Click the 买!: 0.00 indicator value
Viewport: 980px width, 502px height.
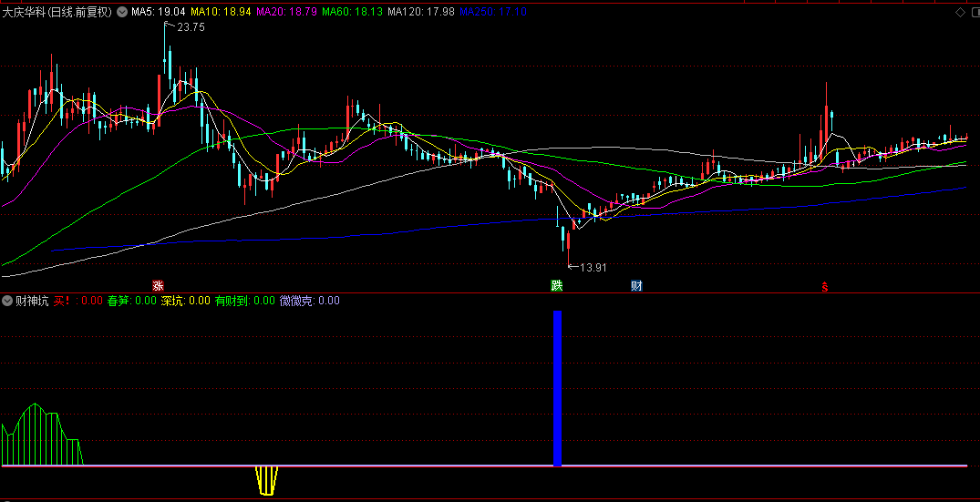[78, 301]
